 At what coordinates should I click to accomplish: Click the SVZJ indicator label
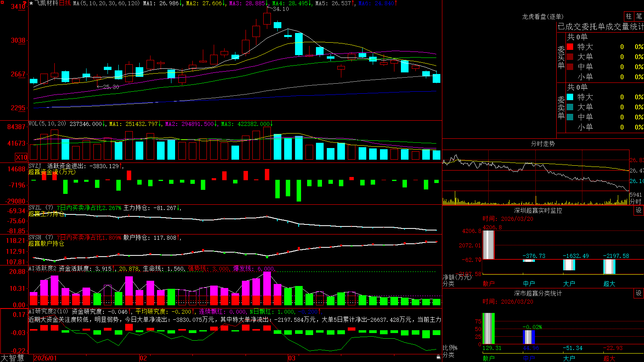[x=35, y=166]
